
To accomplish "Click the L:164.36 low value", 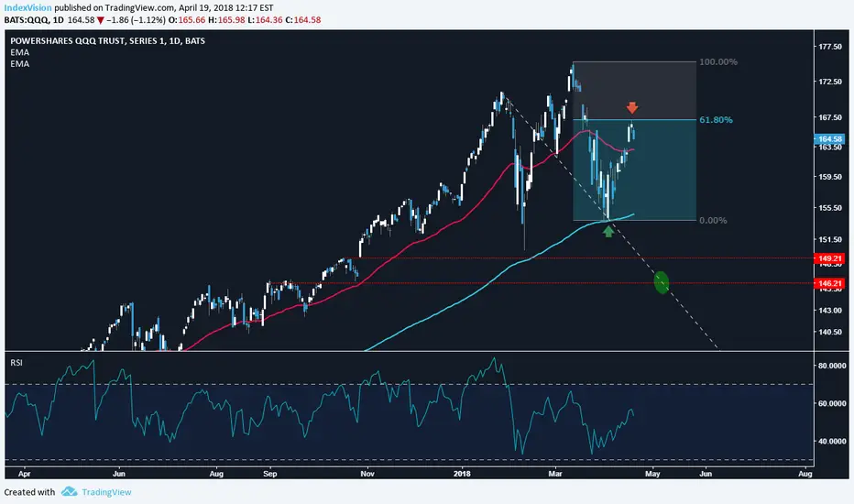I will coord(265,20).
